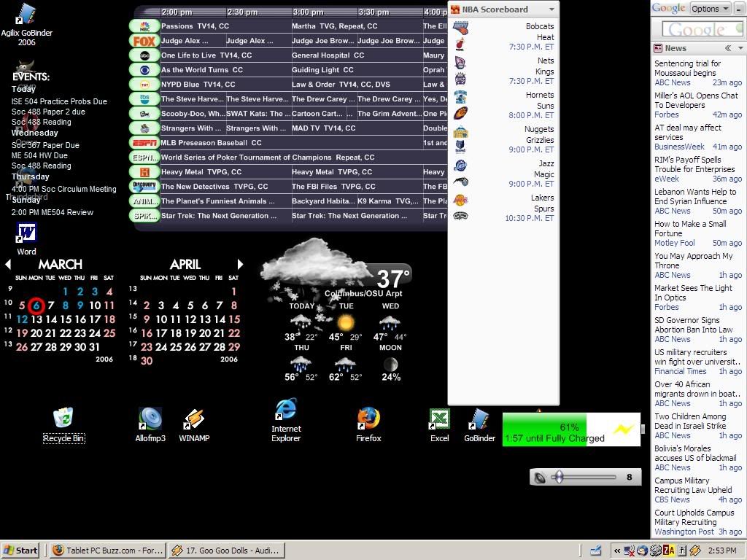
Task: Launch the Word desktop shortcut
Action: tap(26, 238)
